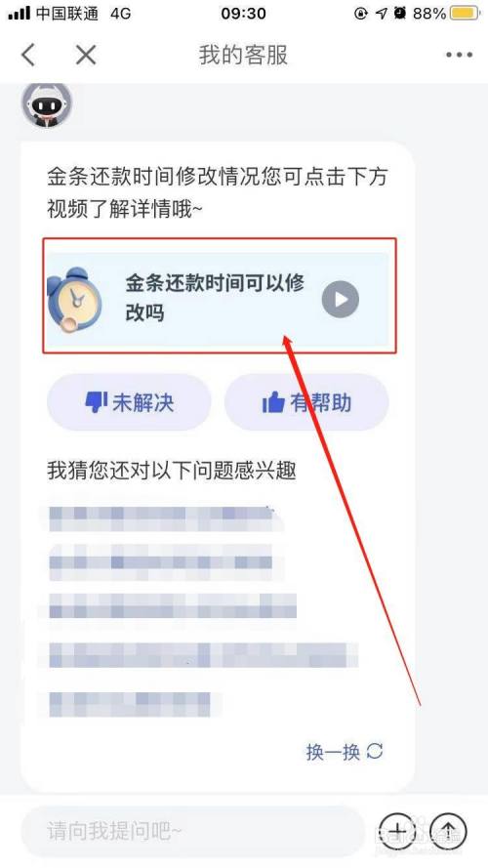Mark answer as 有帮助
The height and width of the screenshot is (868, 488).
click(x=306, y=402)
